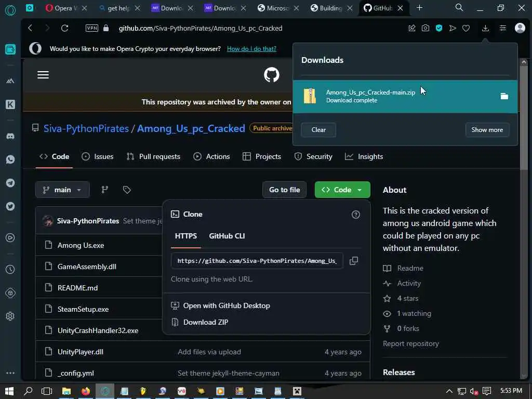Switch to the Issues tab
532x399 pixels.
[98, 156]
